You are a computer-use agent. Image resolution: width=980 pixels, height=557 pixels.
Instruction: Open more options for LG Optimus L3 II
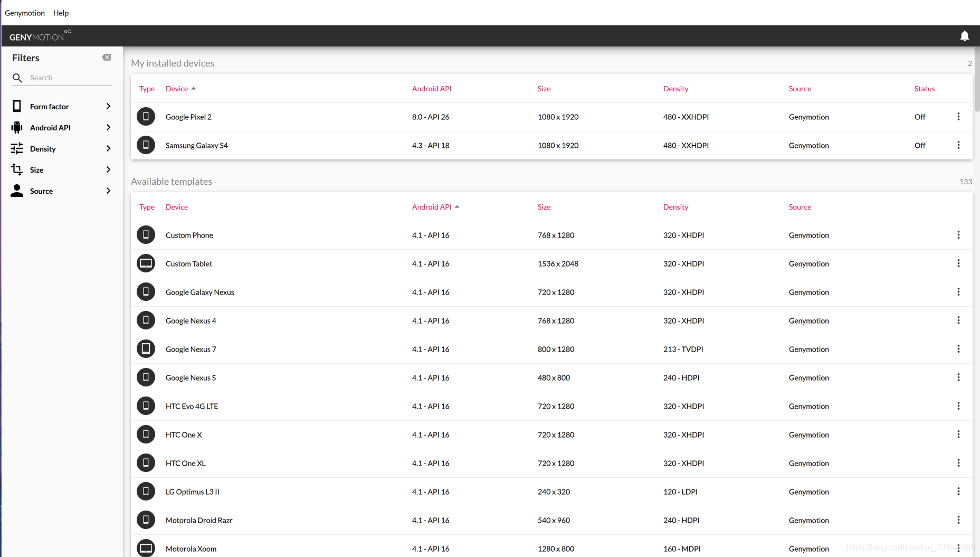958,492
